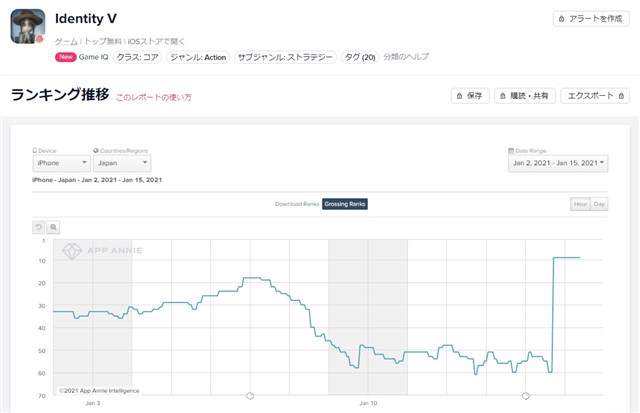The height and width of the screenshot is (413, 640).
Task: Click the reset zoom icon on chart
Action: (x=39, y=227)
